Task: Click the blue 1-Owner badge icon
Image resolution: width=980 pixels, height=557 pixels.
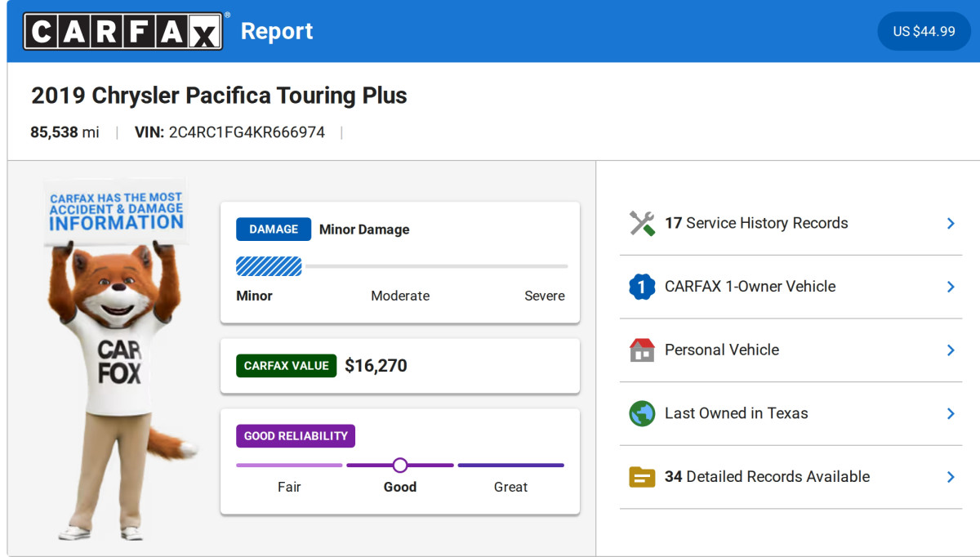Action: 642,287
